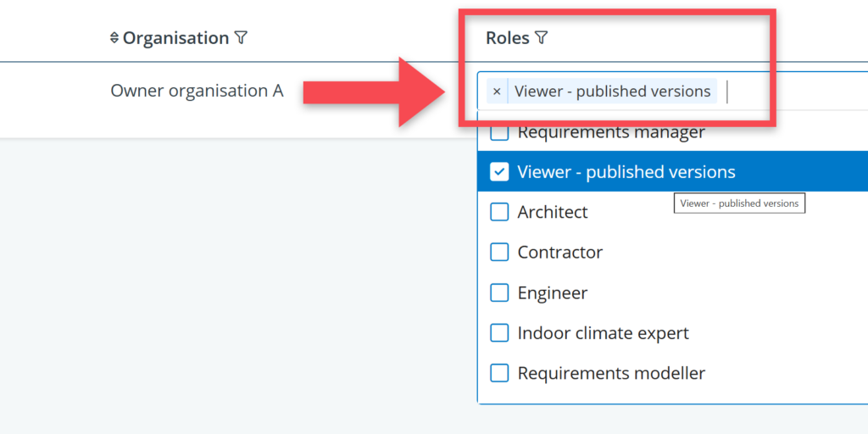Open the Organisation column filter icon
Screen dimensions: 868x434
point(241,38)
